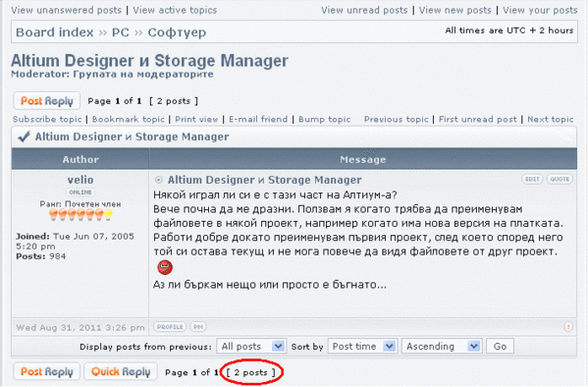Click the small post icon before message title
This screenshot has height=387, width=588.
pyautogui.click(x=159, y=180)
